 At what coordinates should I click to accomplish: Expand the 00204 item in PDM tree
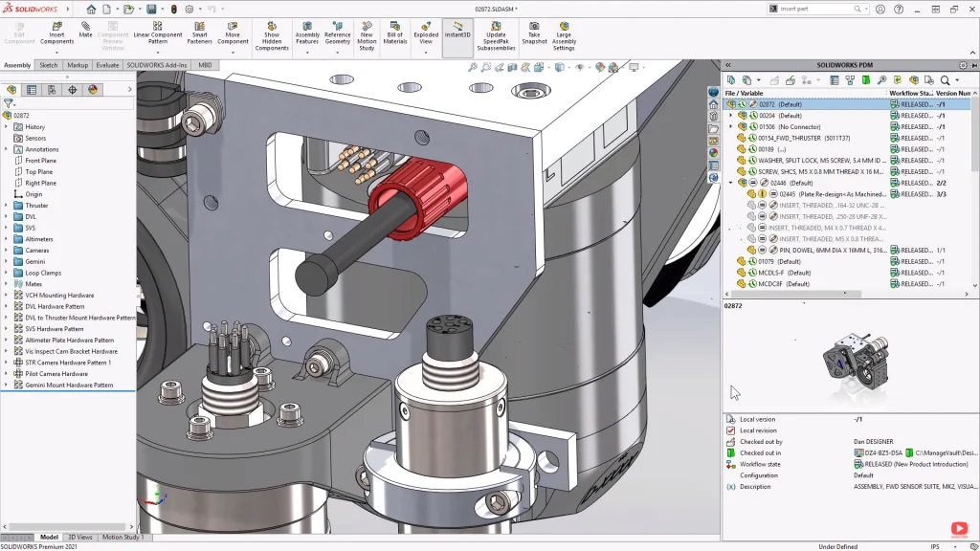(731, 116)
